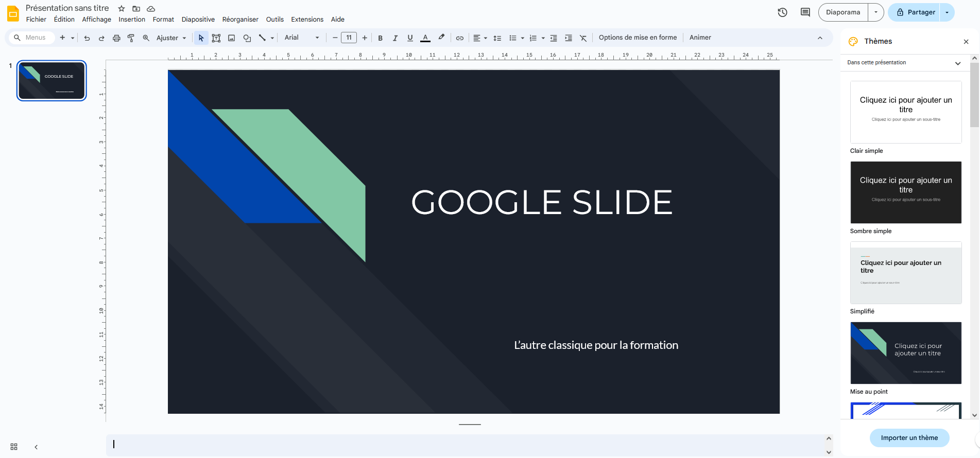Open the bulleted list dropdown arrow
This screenshot has height=458, width=980.
523,38
